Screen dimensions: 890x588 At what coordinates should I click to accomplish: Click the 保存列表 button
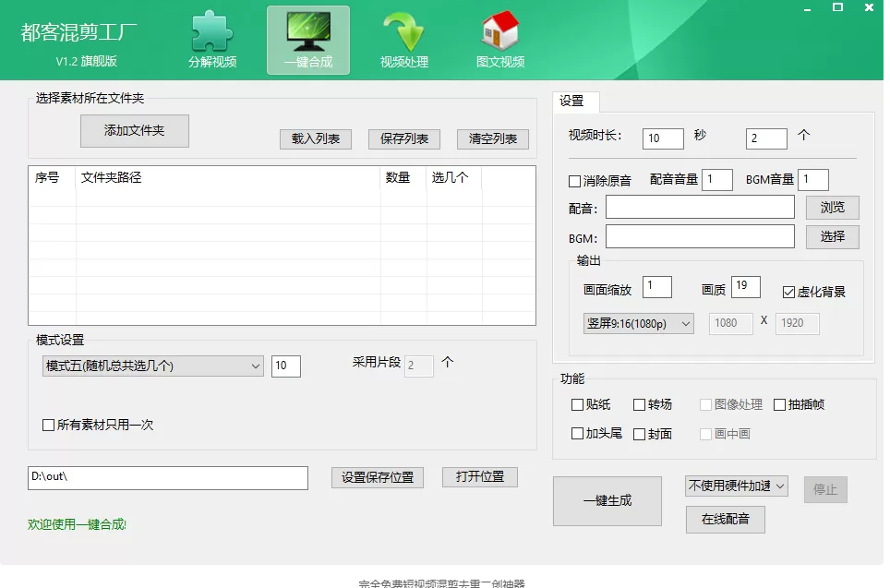(x=404, y=139)
